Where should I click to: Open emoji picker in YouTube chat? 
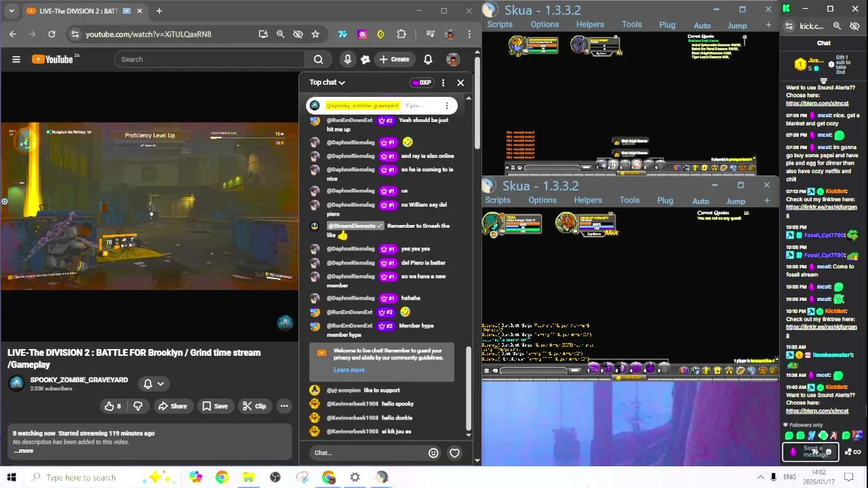433,453
